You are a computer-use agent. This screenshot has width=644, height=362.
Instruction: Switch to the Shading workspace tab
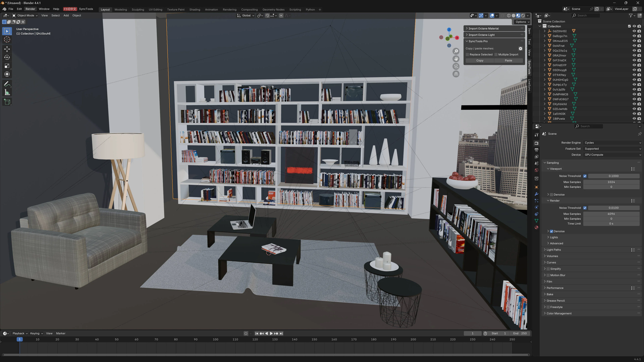pos(195,10)
